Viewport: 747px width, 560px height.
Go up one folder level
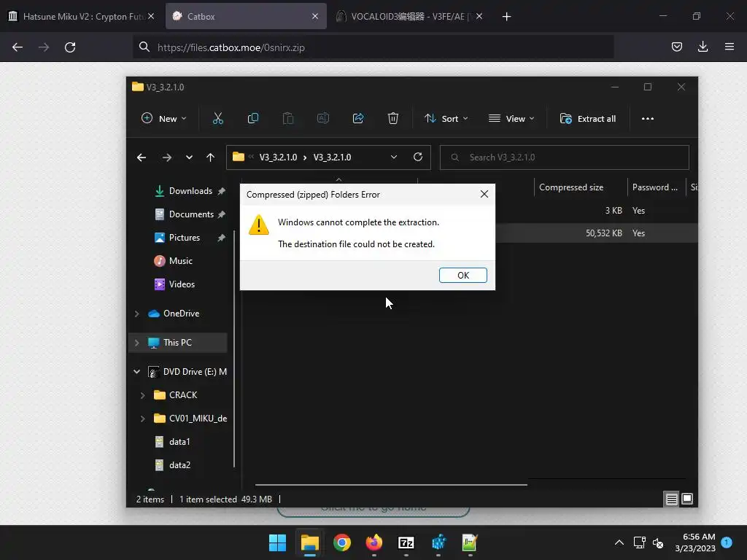pos(211,157)
